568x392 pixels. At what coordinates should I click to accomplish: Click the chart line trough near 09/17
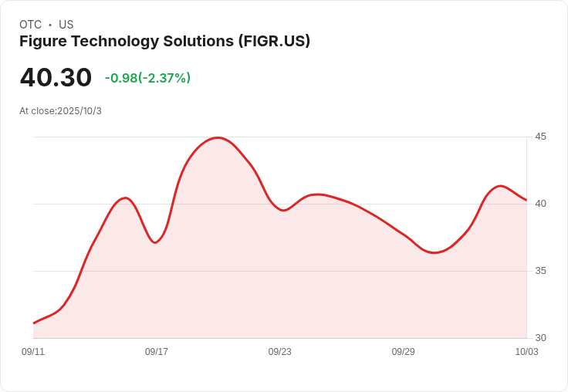155,242
